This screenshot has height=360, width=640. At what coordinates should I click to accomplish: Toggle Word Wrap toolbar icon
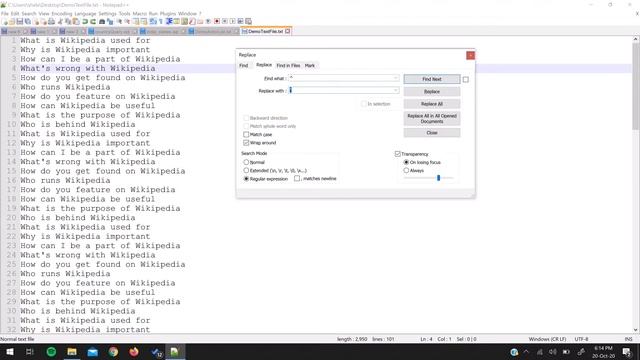click(153, 21)
